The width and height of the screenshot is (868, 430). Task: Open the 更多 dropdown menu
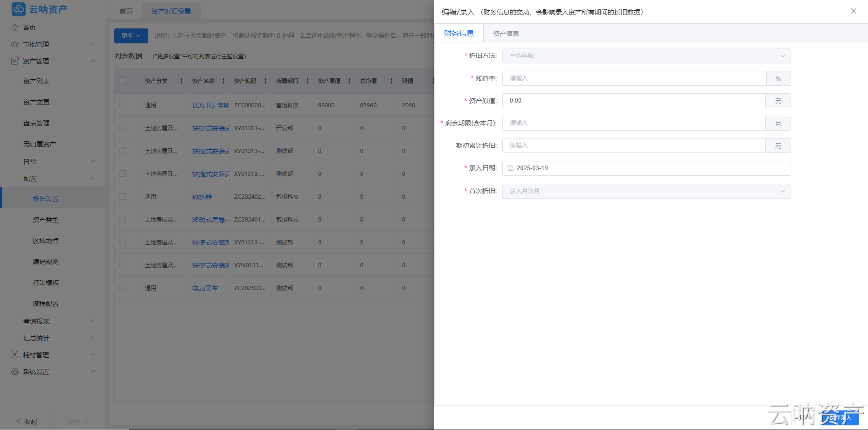[131, 35]
